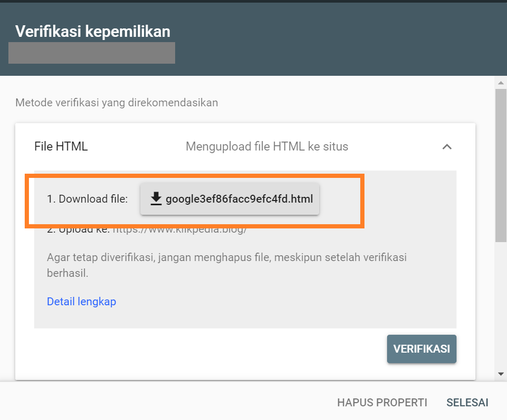Click the File HTML method heading
Image resolution: width=507 pixels, height=420 pixels.
click(x=61, y=146)
